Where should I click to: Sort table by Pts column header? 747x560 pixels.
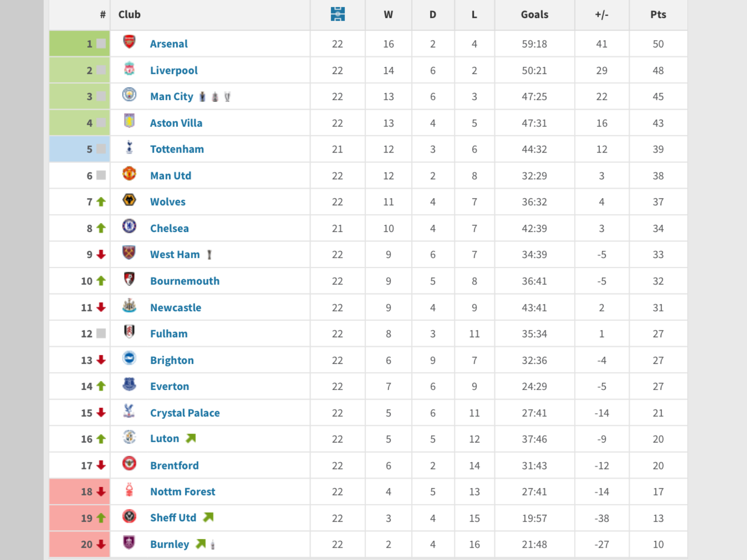tap(658, 15)
